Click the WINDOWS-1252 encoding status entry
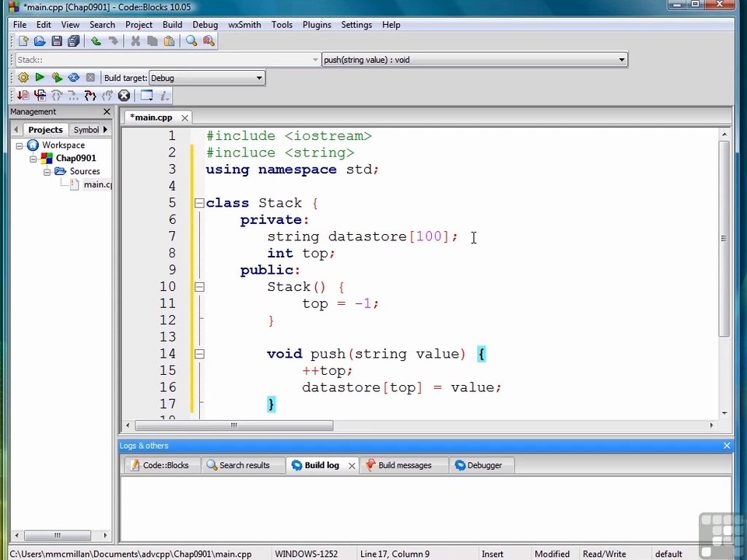Screen dimensions: 747x560 [x=306, y=555]
